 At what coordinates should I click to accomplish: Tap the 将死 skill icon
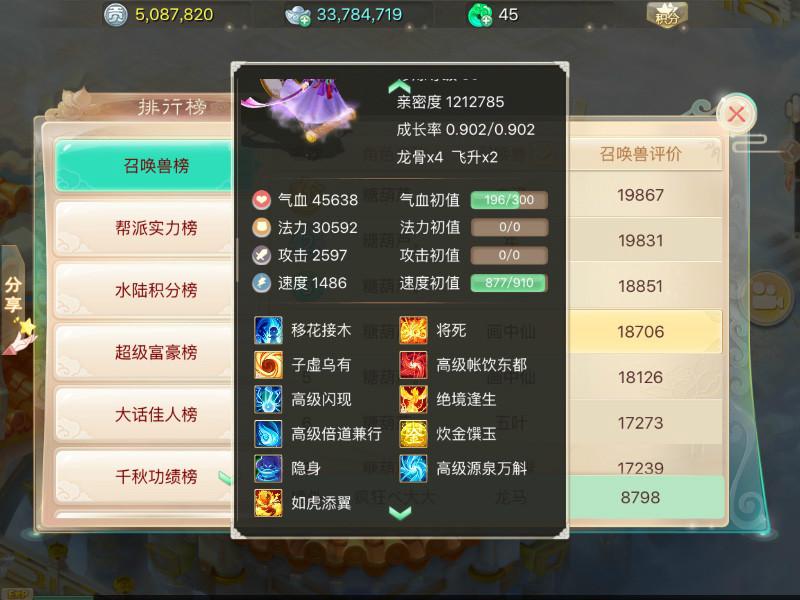coord(413,330)
